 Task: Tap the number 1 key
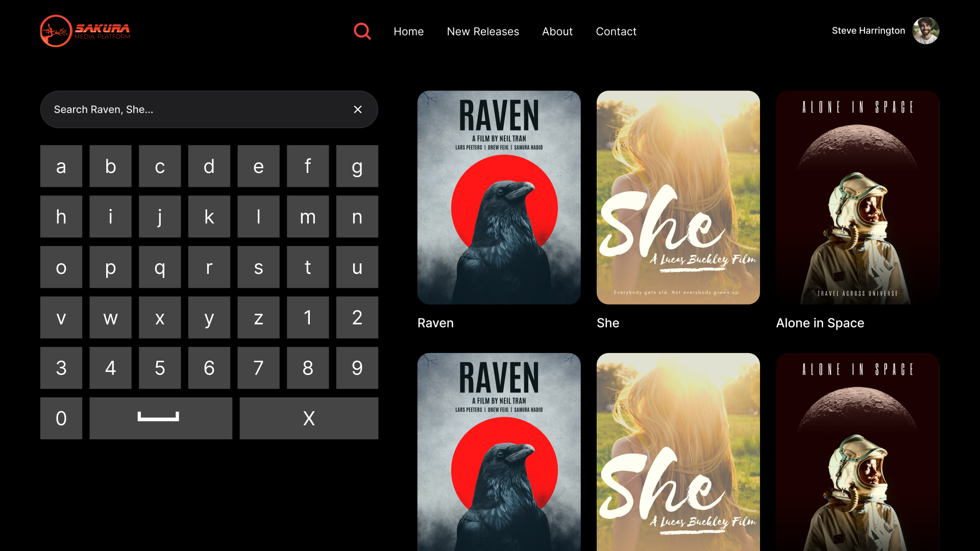coord(308,318)
